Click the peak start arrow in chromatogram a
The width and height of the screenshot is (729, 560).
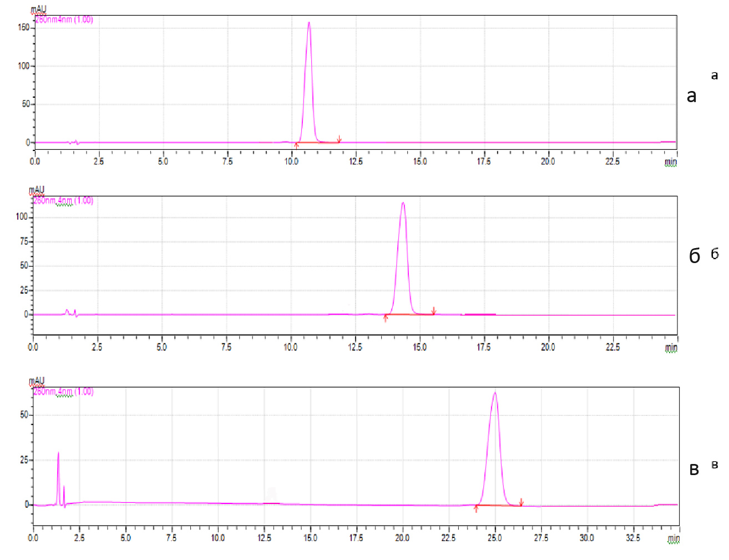click(296, 145)
